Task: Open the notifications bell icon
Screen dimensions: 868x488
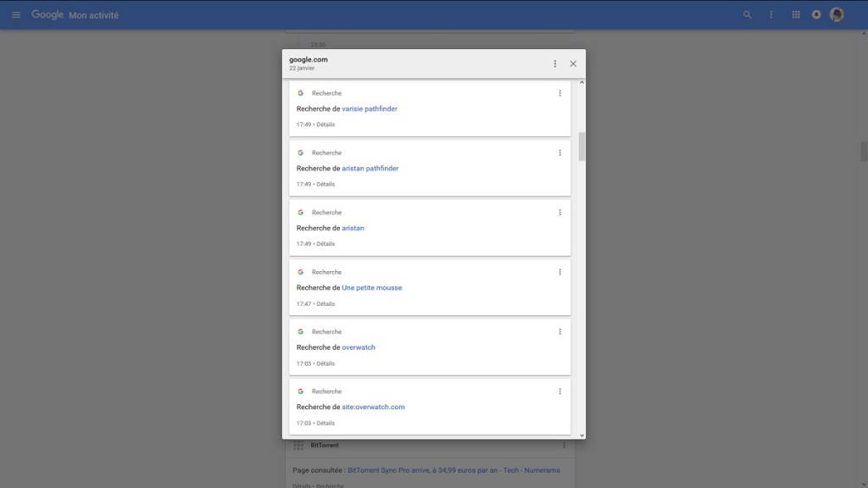Action: point(816,15)
